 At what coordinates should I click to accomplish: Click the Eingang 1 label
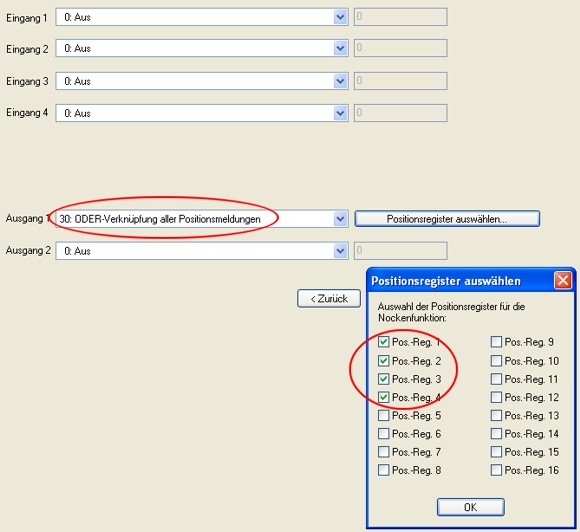point(27,18)
